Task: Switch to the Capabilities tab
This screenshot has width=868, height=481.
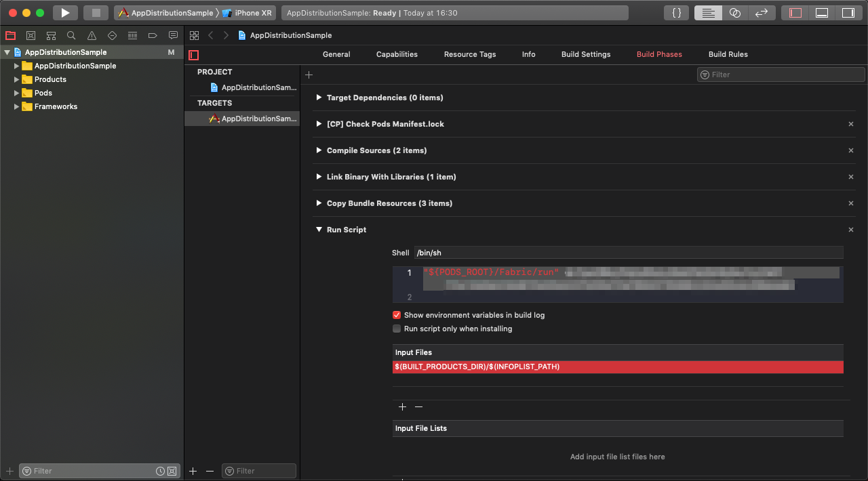Action: point(397,54)
